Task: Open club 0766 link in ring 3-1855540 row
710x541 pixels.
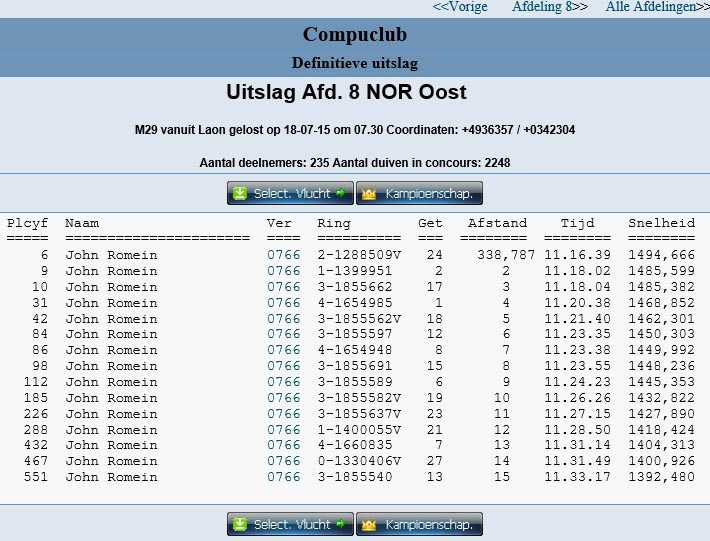Action: click(x=283, y=477)
